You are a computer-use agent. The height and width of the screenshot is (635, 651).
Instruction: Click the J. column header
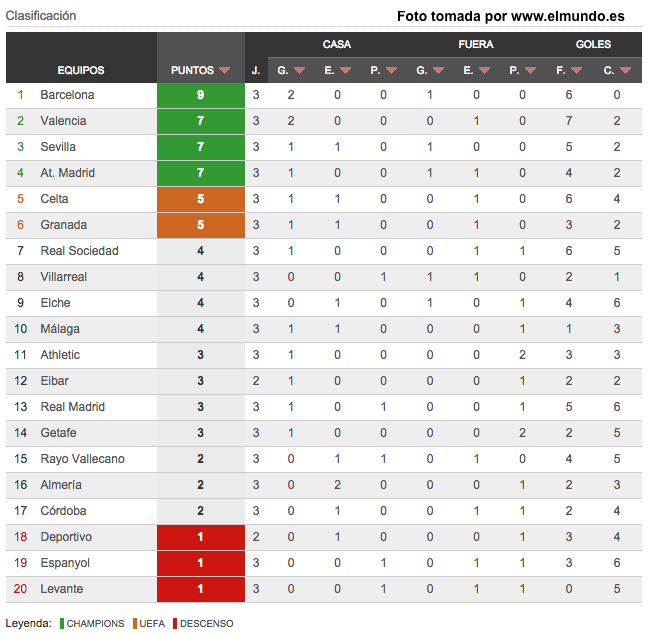pos(256,70)
